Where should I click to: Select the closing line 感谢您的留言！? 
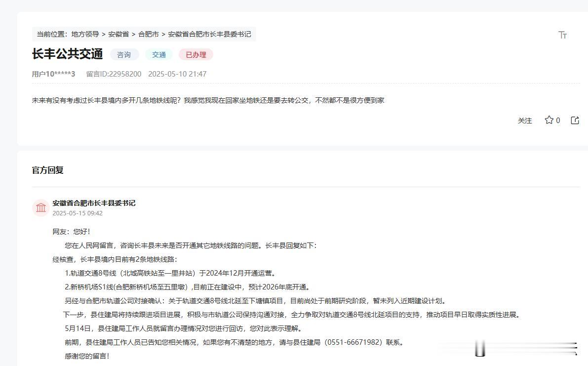click(x=87, y=356)
